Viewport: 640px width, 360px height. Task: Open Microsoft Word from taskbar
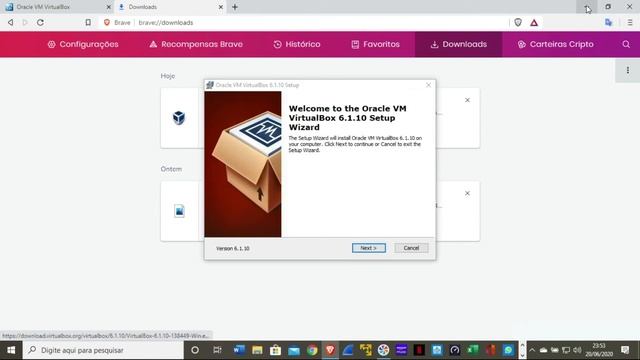point(239,350)
